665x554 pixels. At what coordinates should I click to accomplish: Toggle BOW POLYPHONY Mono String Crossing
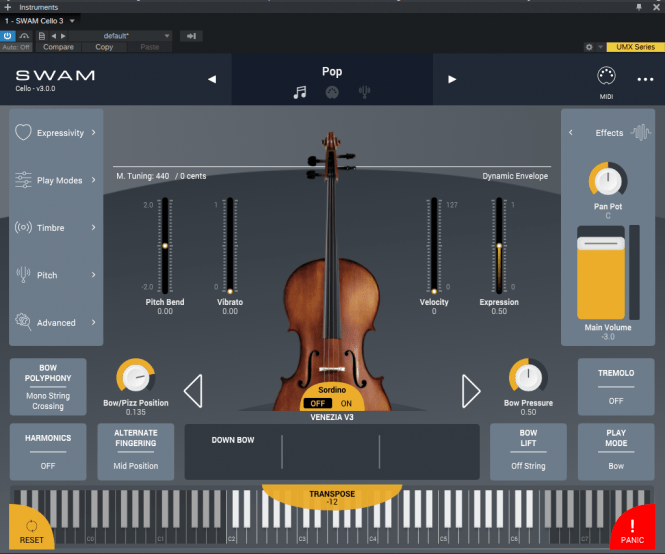point(48,387)
